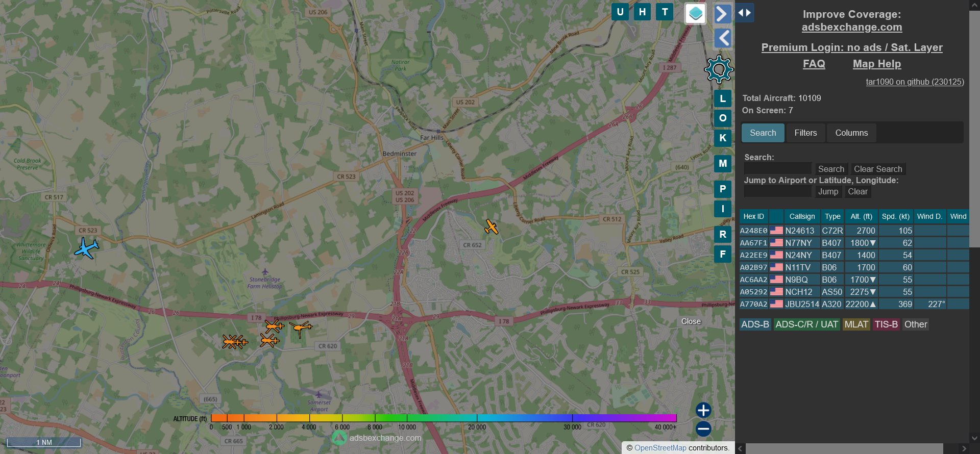Toggle the P map button
Viewport: 980px width, 454px height.
(723, 189)
